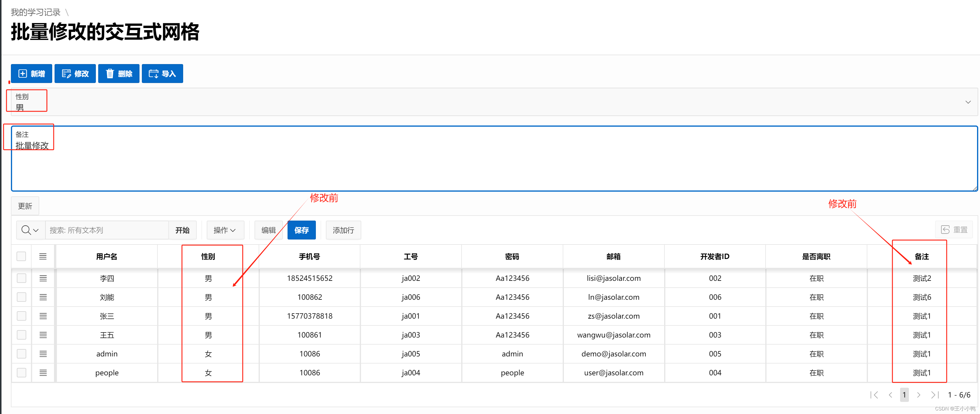The height and width of the screenshot is (414, 980).
Task: Open the search column selector magnifier dropdown
Action: (30, 230)
